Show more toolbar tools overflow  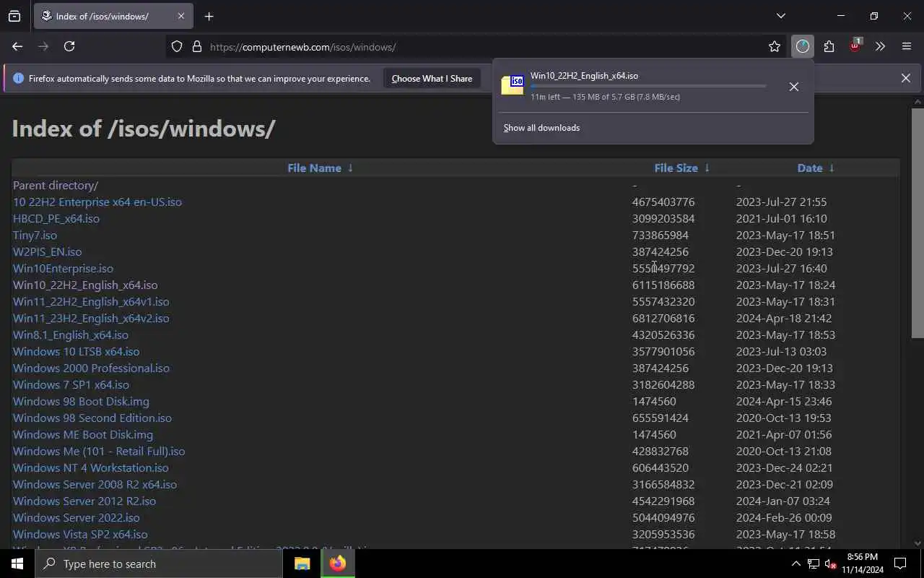(x=880, y=46)
